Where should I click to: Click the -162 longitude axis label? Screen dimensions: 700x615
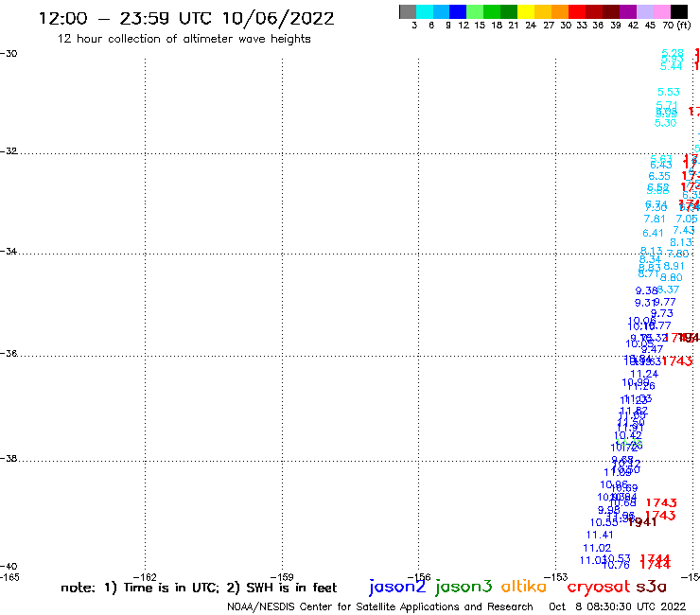(145, 577)
